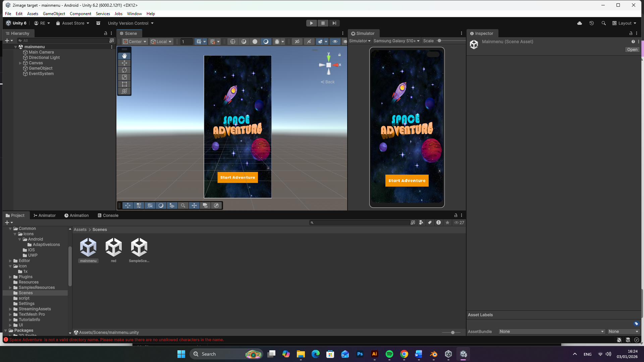The image size is (644, 362).
Task: Open the Undo History clock icon
Action: click(x=591, y=23)
